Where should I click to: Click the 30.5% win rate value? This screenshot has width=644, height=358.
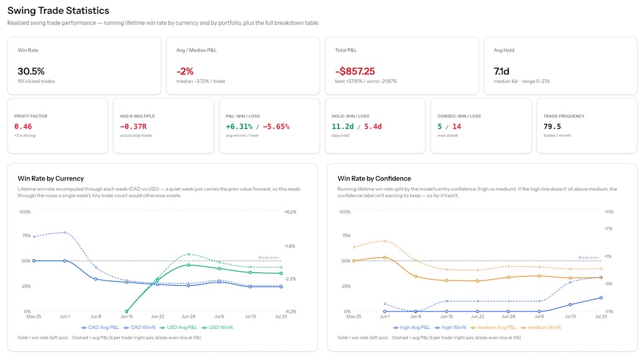[x=31, y=71]
